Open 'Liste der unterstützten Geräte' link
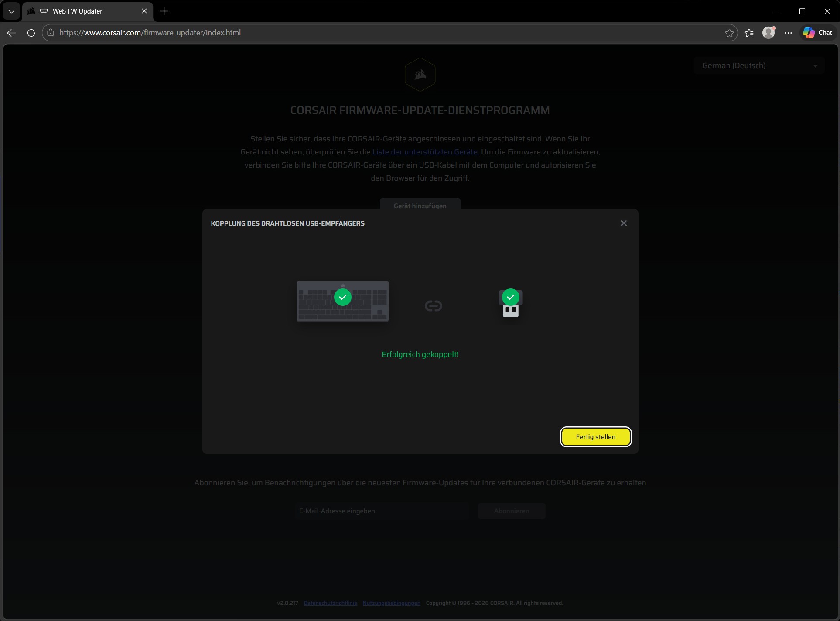Viewport: 840px width, 621px height. click(425, 152)
